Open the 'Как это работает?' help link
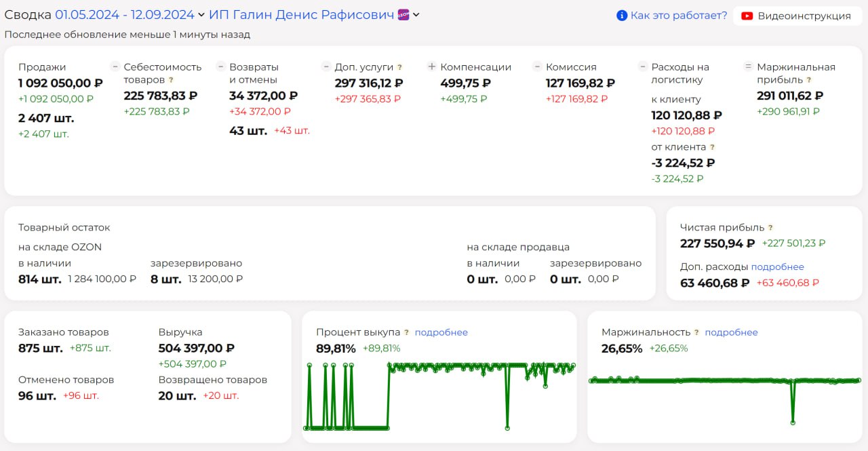This screenshot has width=868, height=451. click(x=679, y=16)
